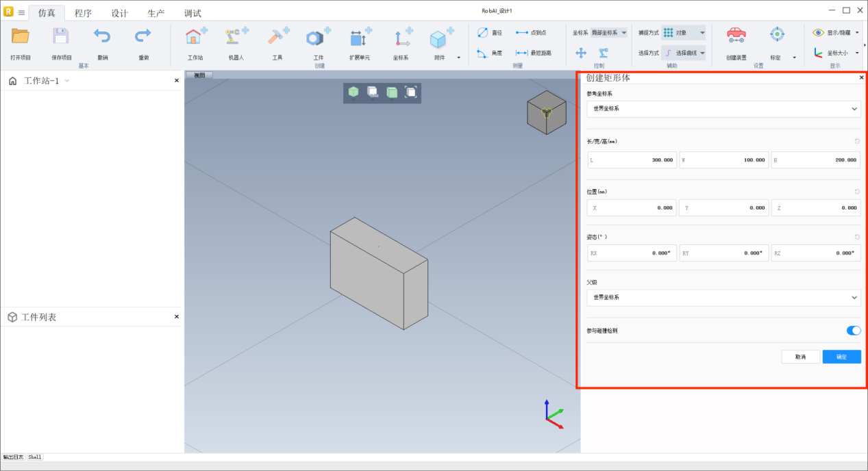Open the 父级 parent dropdown
This screenshot has width=868, height=471.
coord(723,298)
